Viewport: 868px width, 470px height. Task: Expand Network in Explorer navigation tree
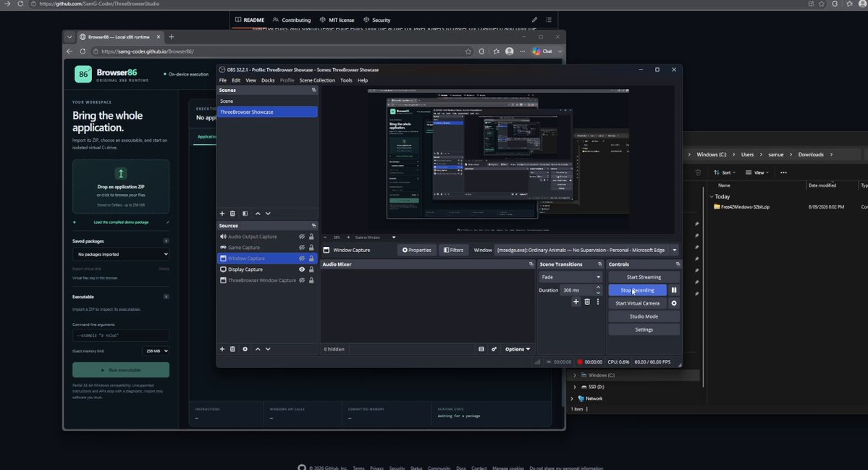pos(572,398)
